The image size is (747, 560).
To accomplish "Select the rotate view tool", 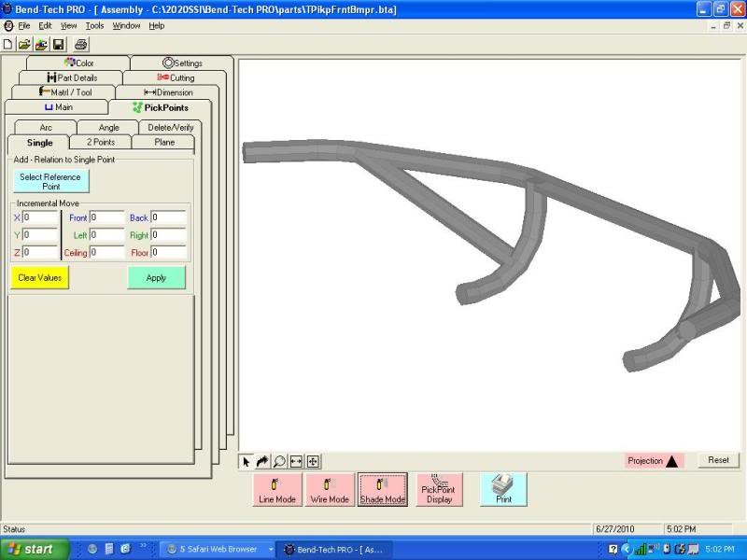I will pos(262,461).
